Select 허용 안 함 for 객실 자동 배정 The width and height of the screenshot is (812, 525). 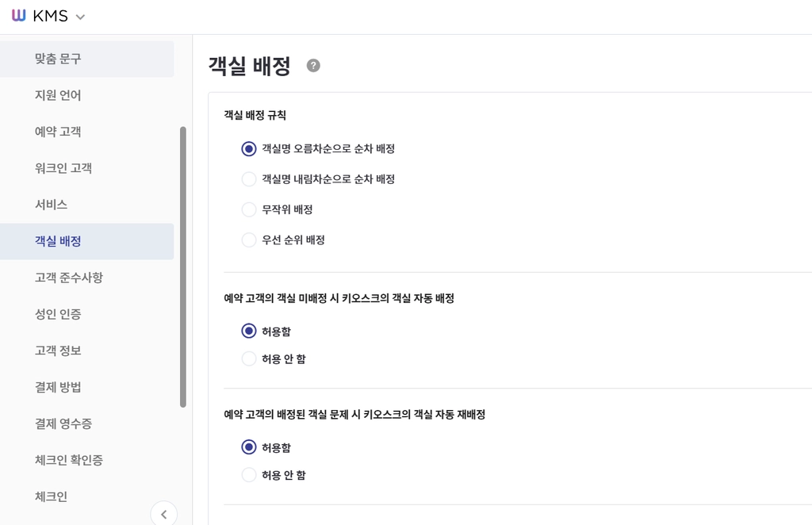pyautogui.click(x=248, y=358)
